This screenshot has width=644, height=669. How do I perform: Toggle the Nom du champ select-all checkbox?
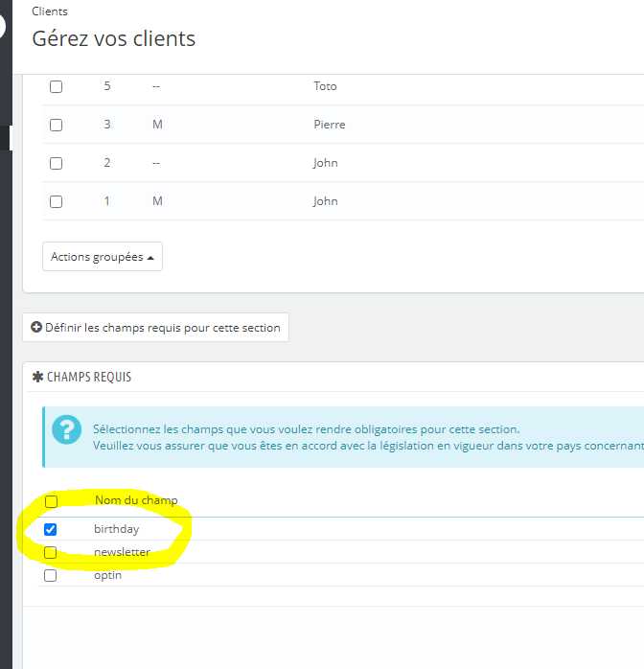coord(51,501)
